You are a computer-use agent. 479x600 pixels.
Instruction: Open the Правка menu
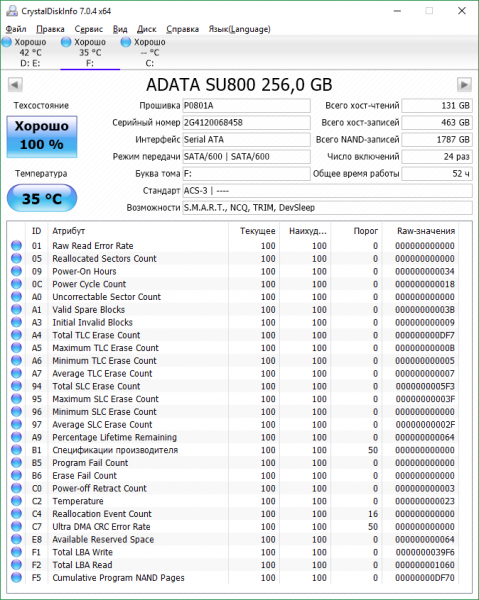coord(50,29)
